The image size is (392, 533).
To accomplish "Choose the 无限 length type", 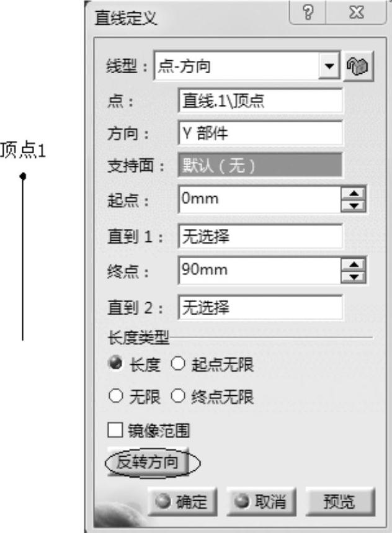I will click(x=115, y=397).
